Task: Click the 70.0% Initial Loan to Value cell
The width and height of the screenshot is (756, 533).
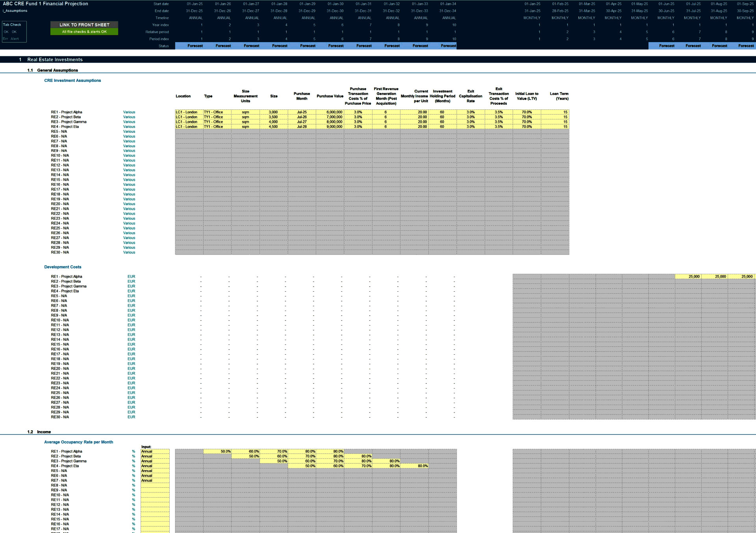Action: point(526,112)
